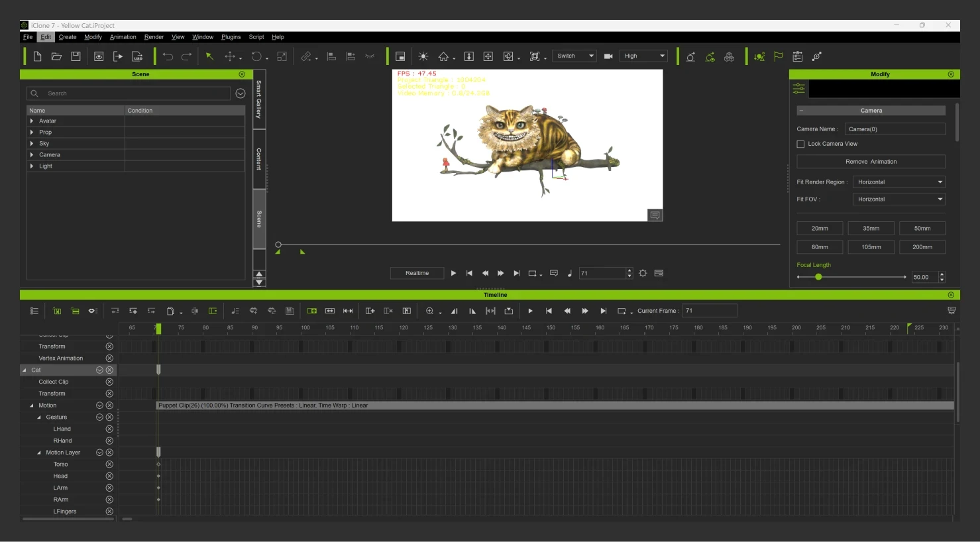Click the viewport playback scrubber handle
Screen dimensions: 980x542
(278, 245)
